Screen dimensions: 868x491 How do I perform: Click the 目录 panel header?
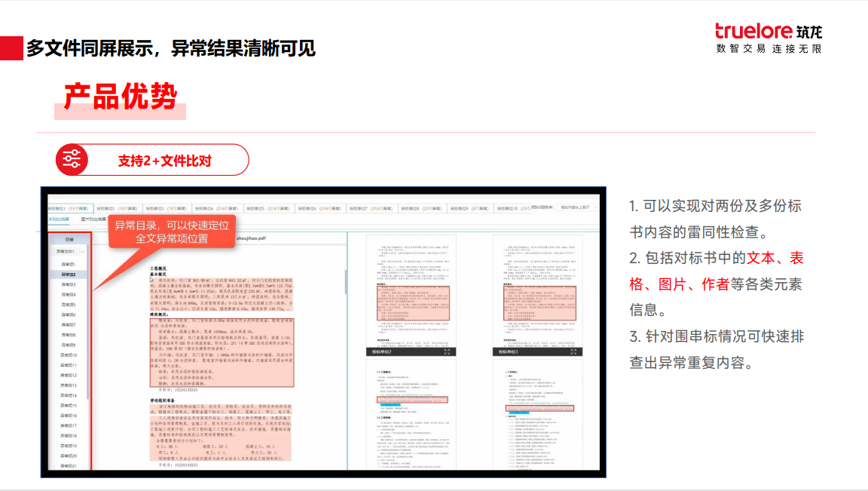(x=69, y=239)
